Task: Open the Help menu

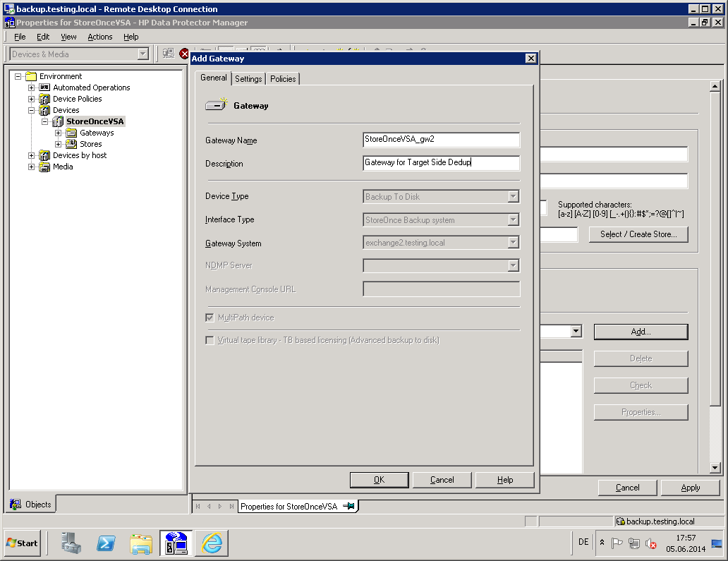Action: [131, 37]
